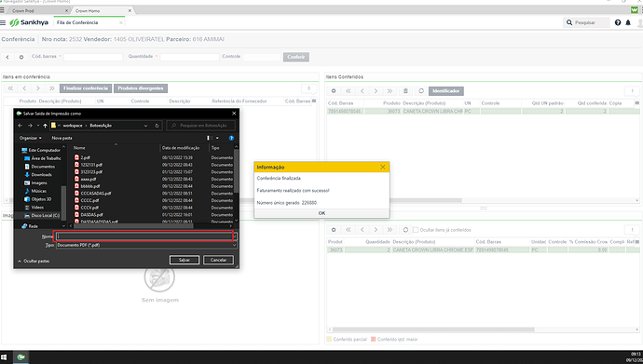This screenshot has width=643, height=364.
Task: Open the help question mark icon
Action: coord(618,22)
